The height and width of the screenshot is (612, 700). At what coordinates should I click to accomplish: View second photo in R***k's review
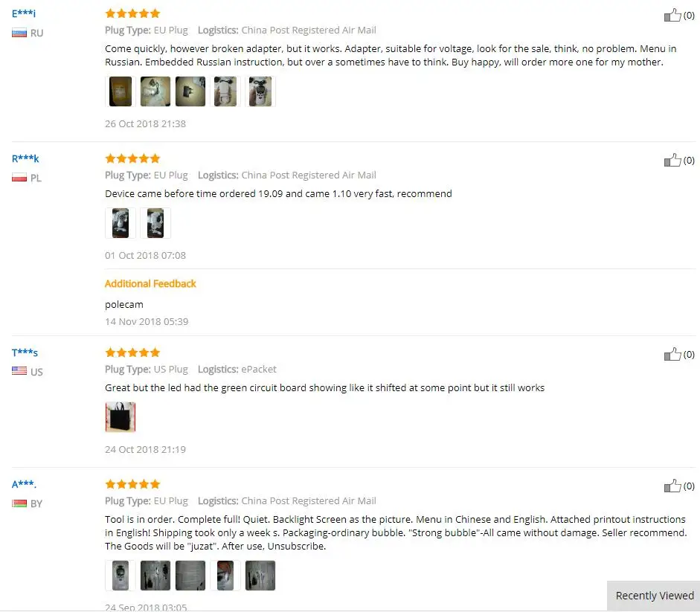(x=155, y=223)
